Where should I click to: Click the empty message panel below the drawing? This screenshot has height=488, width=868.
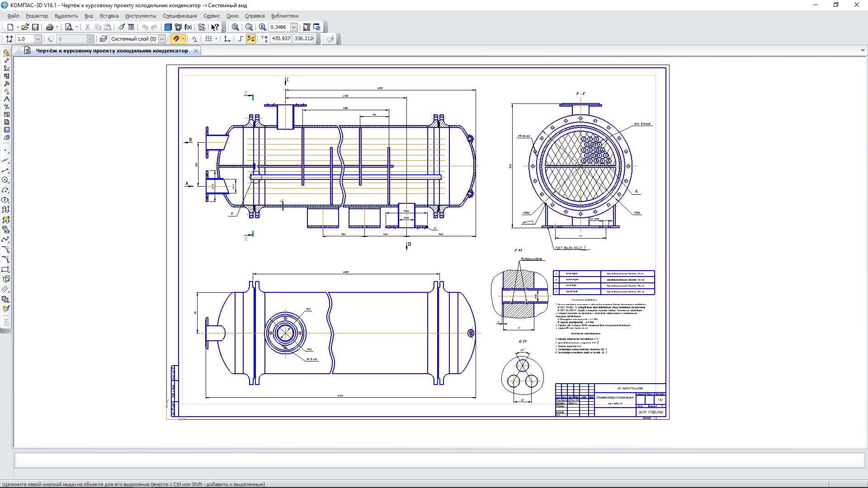pyautogui.click(x=439, y=460)
